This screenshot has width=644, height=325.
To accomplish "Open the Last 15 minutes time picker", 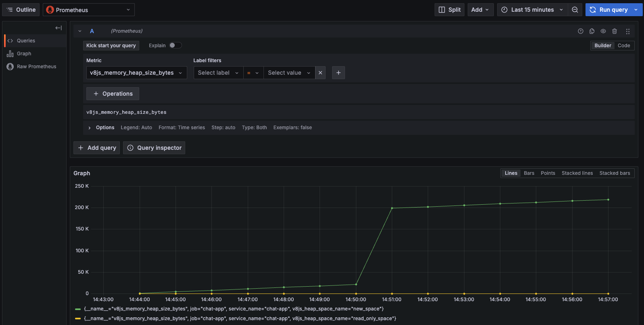I will [532, 10].
